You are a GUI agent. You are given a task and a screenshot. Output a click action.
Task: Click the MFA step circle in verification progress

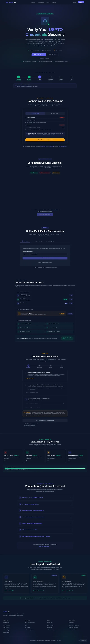coord(40,77)
